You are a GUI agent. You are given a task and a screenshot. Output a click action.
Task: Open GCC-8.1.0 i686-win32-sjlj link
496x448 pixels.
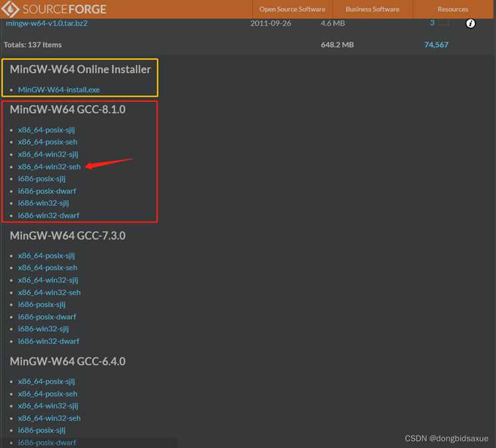click(44, 203)
